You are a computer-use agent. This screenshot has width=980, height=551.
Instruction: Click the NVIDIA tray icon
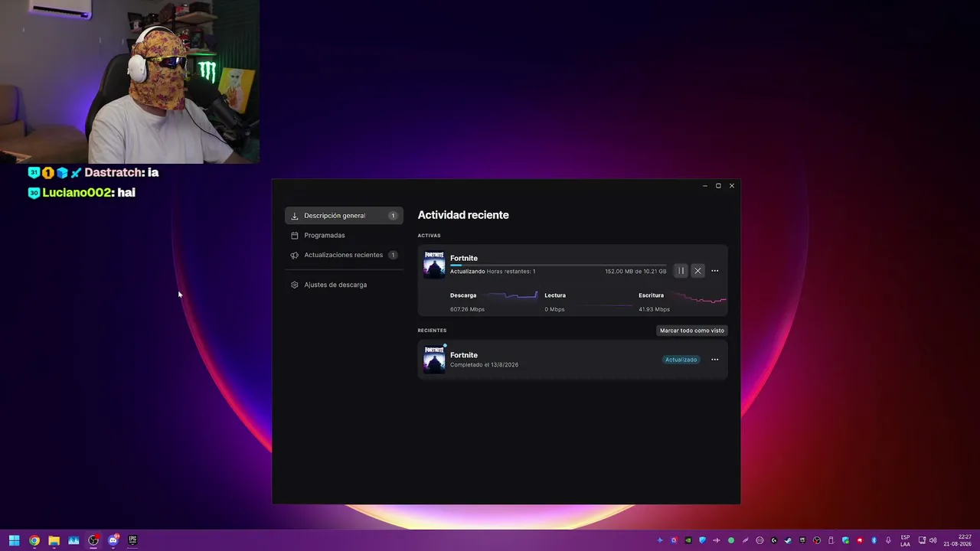point(688,540)
